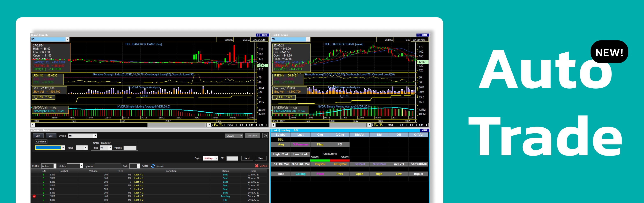Select 1Y range on daily graph
The image size is (644, 203).
pos(241,125)
